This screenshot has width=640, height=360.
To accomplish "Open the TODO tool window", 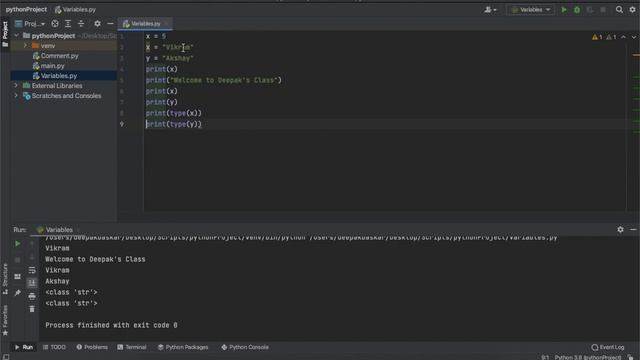I will pos(54,347).
